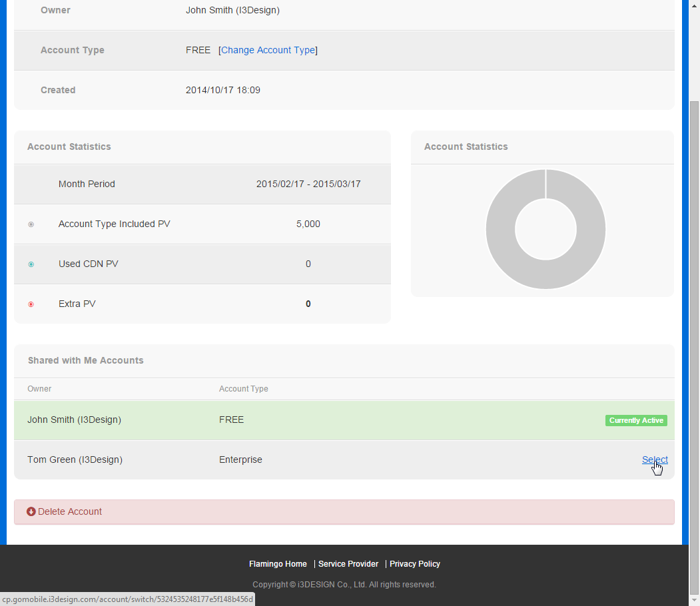Click the FREE cell in John Smith row
The image size is (700, 606).
231,420
